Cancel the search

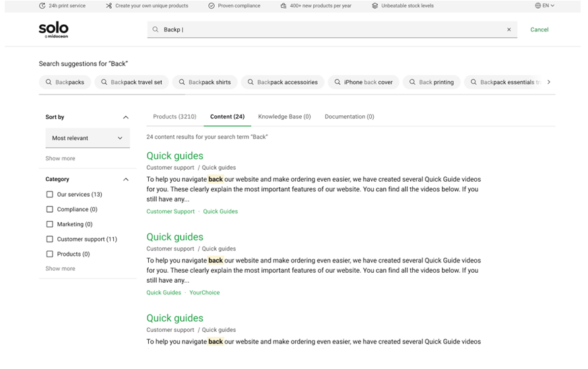(540, 30)
